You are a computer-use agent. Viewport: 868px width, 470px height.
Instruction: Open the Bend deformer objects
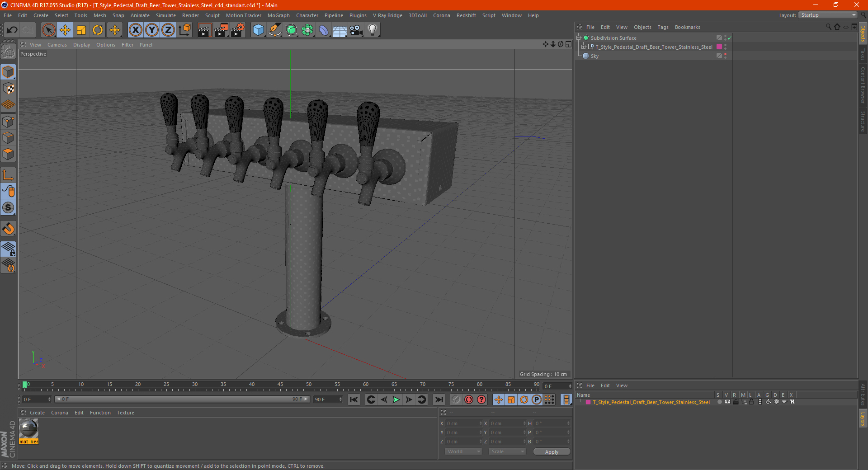click(324, 30)
